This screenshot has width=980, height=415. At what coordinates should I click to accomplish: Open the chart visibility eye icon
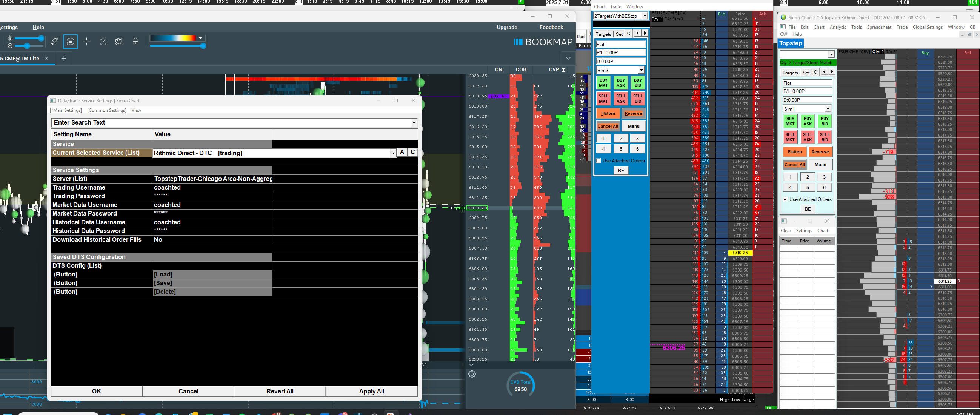pos(119,42)
